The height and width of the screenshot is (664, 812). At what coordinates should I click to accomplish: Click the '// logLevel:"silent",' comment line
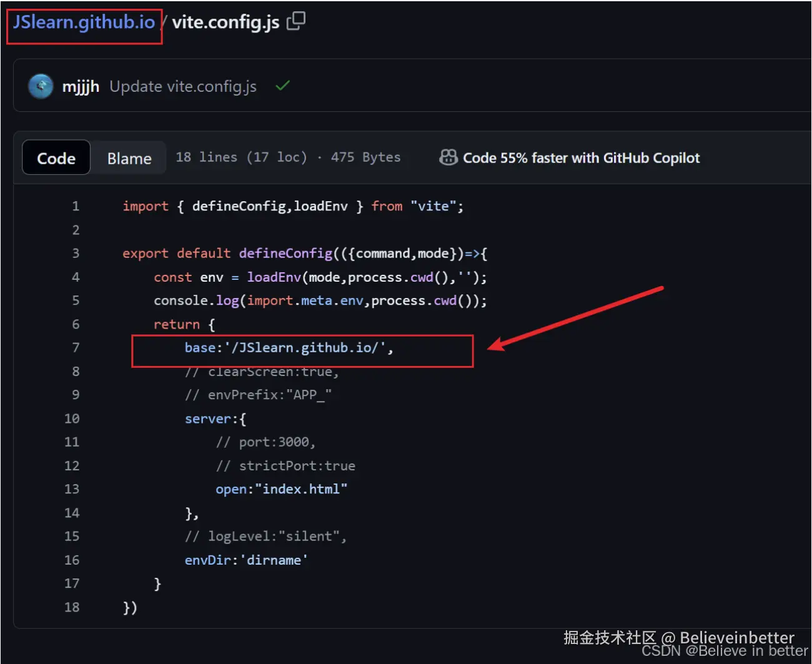(265, 537)
